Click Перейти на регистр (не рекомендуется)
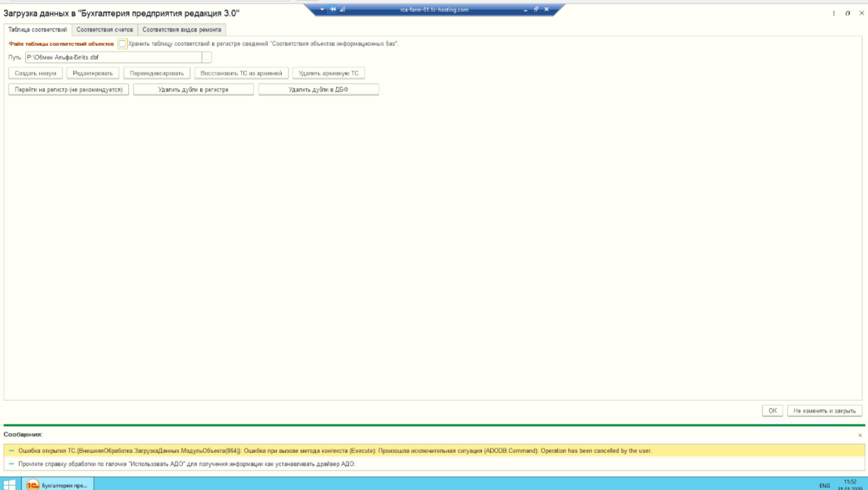Screen dimensions: 868x490 68,90
